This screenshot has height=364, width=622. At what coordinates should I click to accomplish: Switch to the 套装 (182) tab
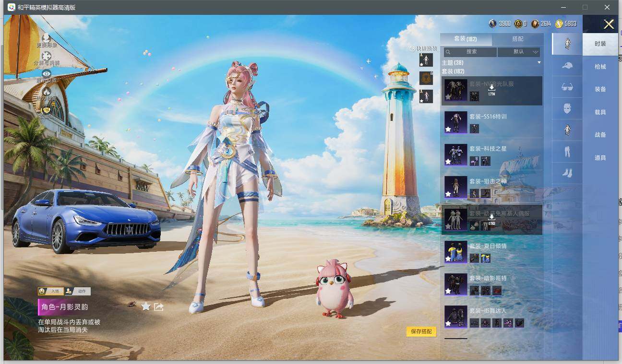pos(466,39)
